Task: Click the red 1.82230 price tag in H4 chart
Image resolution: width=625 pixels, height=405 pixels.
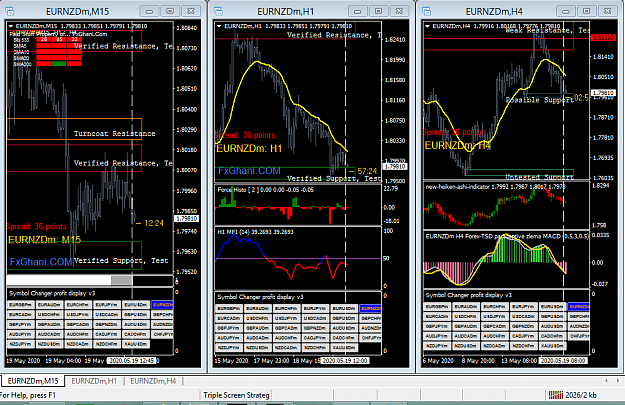Action: [604, 38]
